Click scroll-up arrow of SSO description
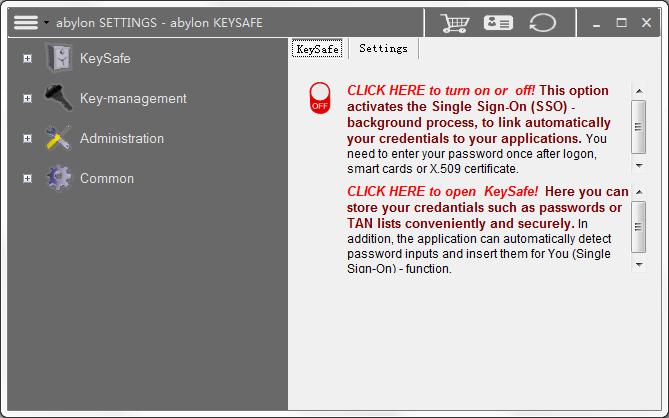The image size is (669, 418). [x=639, y=91]
